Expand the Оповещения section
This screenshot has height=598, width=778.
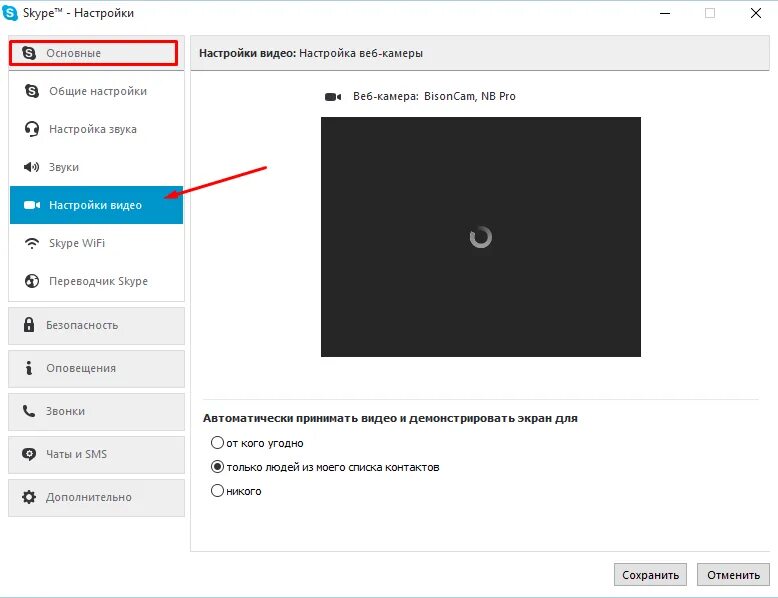(96, 369)
